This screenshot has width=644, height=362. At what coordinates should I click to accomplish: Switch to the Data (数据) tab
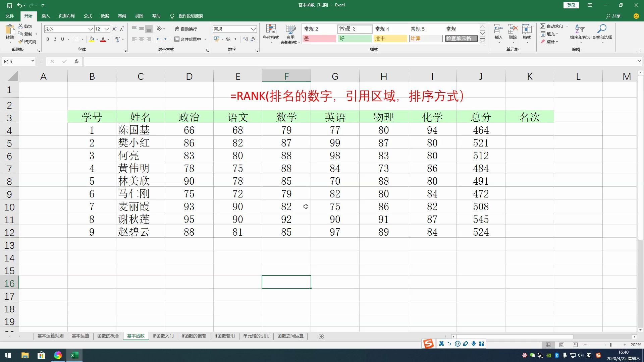tap(105, 16)
